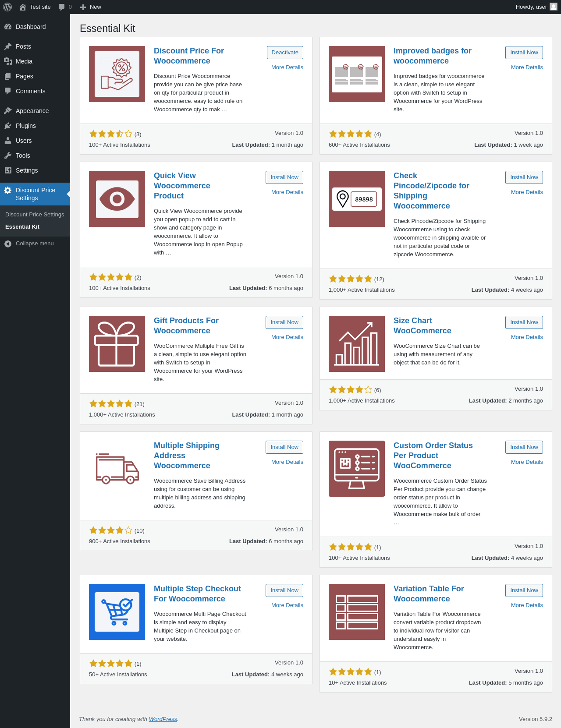Open the Variation Table plugin icon

(357, 612)
